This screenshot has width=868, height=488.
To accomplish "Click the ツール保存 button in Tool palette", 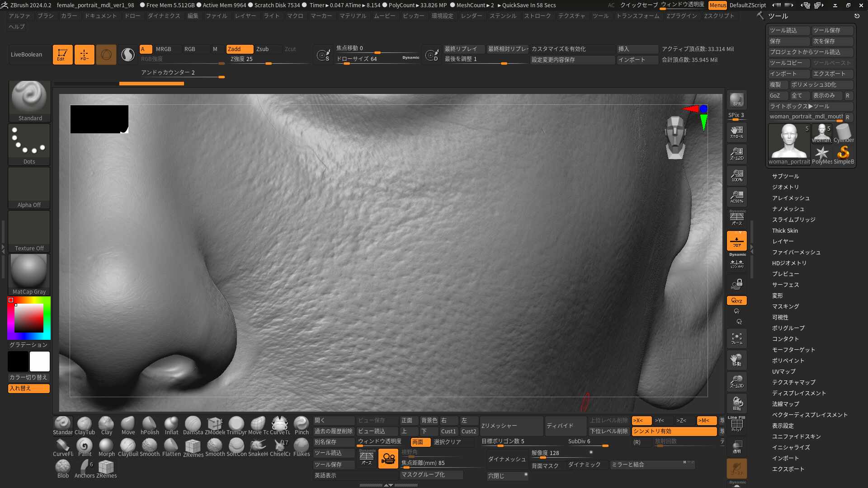I will click(832, 30).
